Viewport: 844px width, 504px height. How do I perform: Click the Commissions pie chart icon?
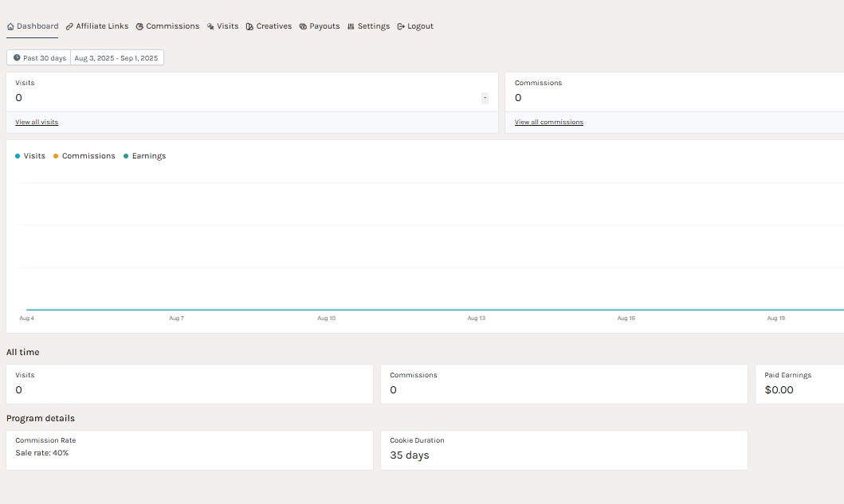[139, 26]
